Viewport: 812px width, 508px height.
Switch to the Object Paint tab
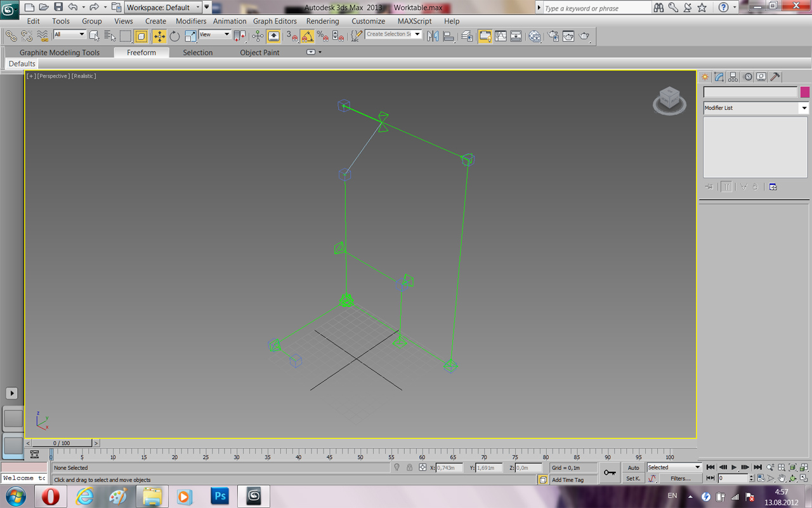click(259, 53)
